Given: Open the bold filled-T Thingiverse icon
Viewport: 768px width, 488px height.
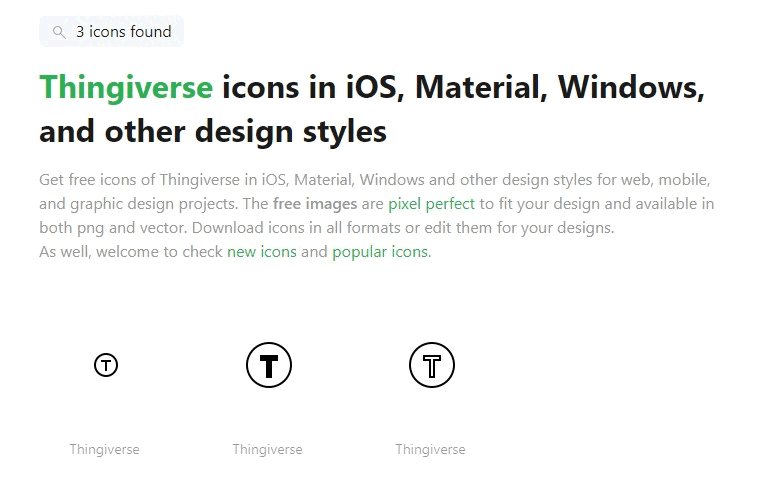Looking at the screenshot, I should click(269, 365).
